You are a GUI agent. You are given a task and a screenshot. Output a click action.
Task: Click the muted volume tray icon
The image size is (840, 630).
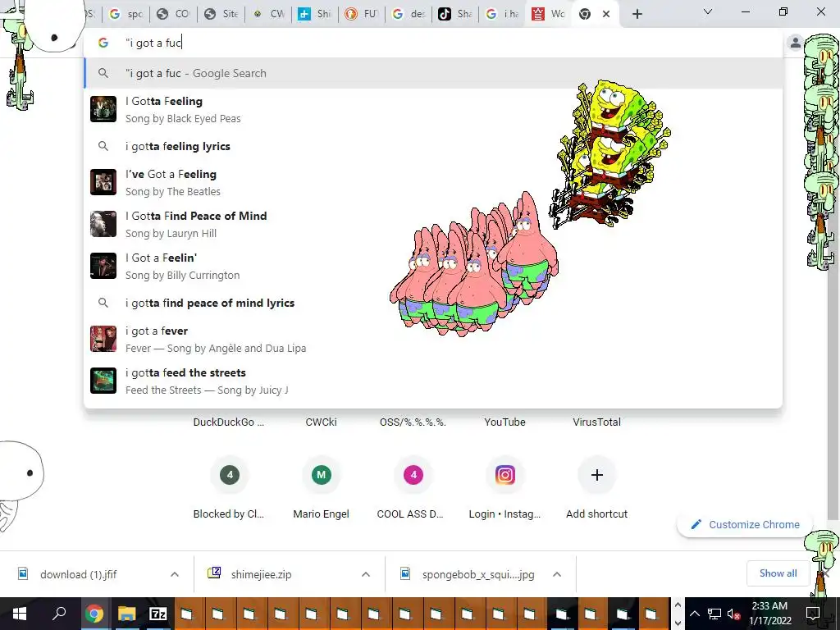[734, 614]
